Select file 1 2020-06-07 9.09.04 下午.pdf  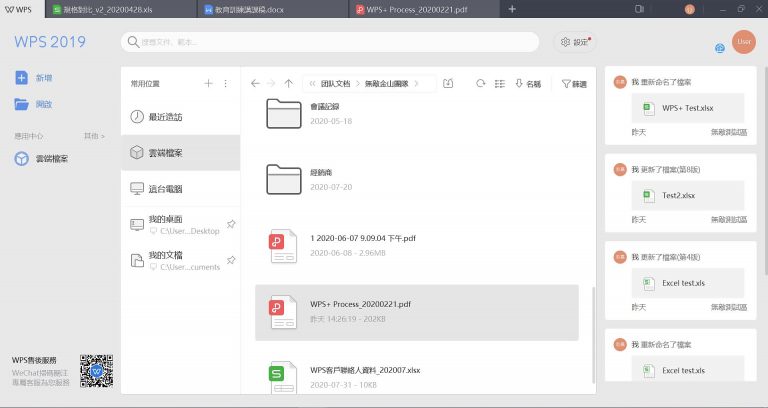click(417, 245)
